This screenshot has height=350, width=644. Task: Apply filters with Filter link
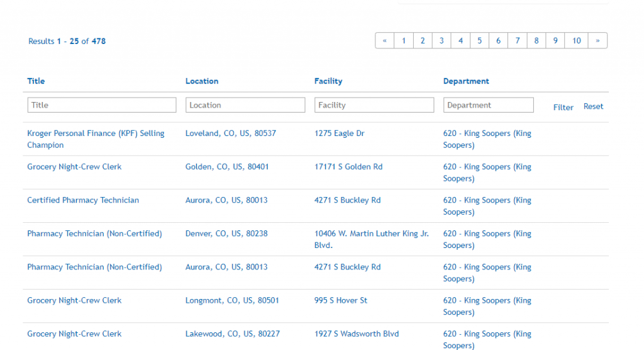point(563,108)
